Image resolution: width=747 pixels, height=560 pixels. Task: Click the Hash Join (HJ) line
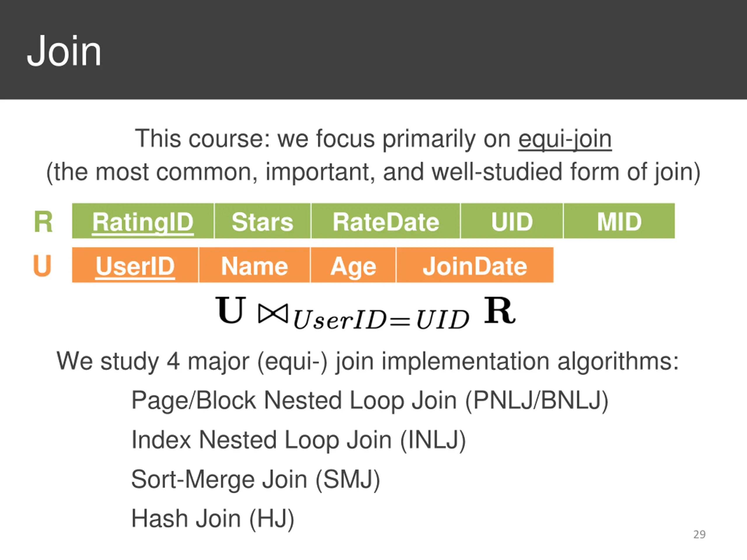point(213,519)
